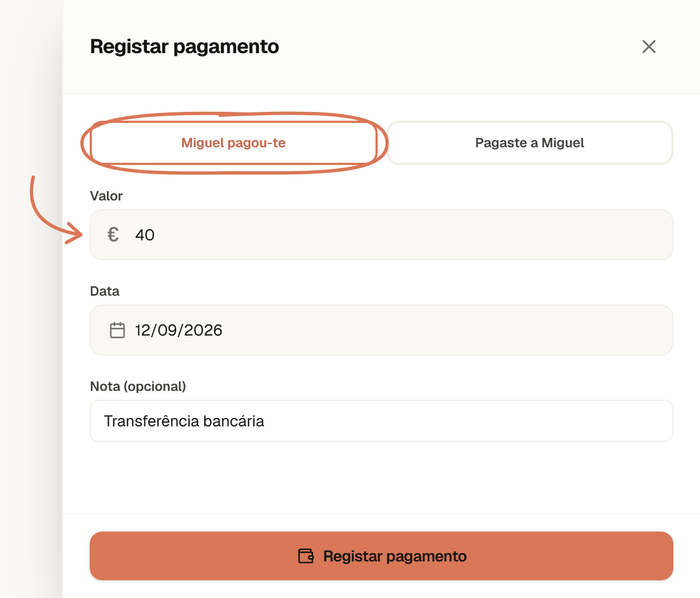The height and width of the screenshot is (598, 700).
Task: Open the calendar icon in Data field
Action: [117, 330]
